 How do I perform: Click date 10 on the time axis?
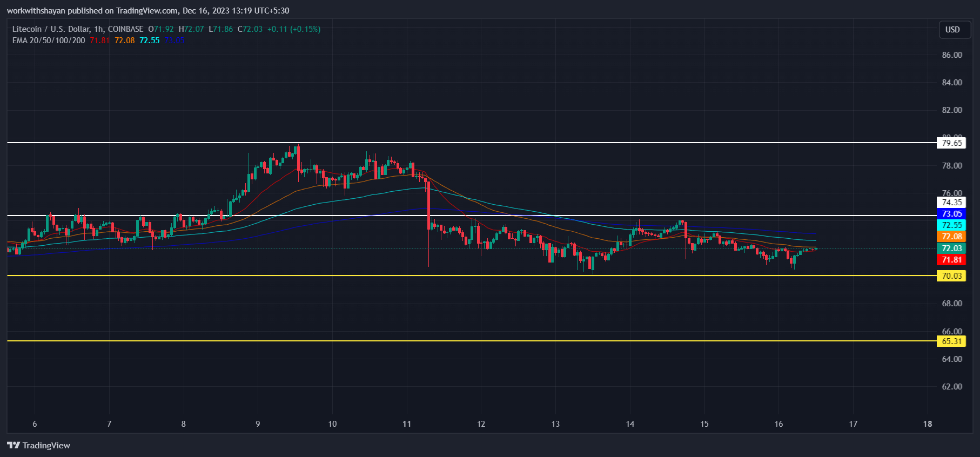pyautogui.click(x=332, y=424)
